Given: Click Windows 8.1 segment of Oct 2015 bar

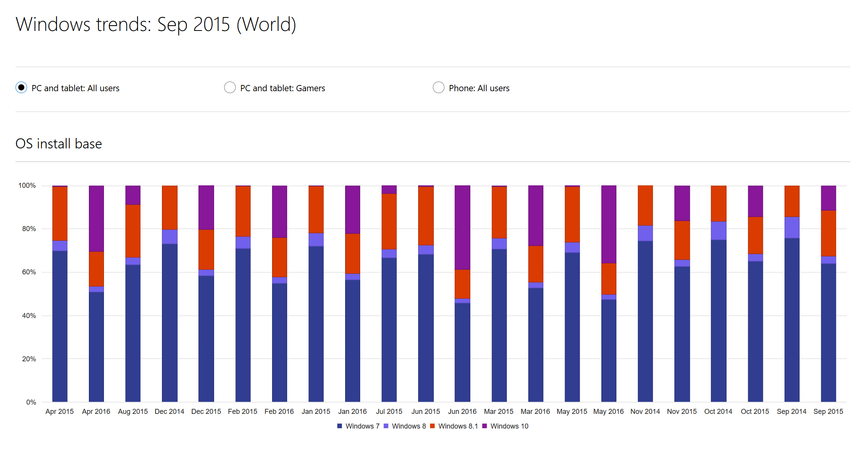Looking at the screenshot, I should pos(755,235).
